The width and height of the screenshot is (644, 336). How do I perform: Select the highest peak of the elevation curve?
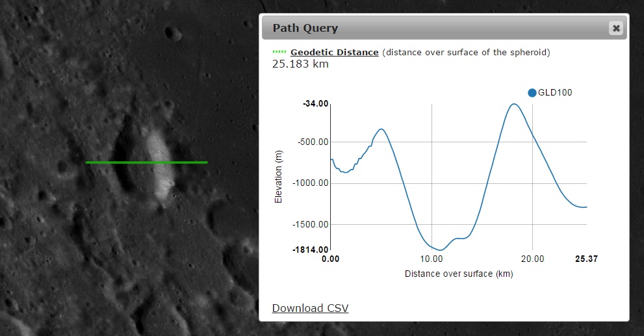514,104
